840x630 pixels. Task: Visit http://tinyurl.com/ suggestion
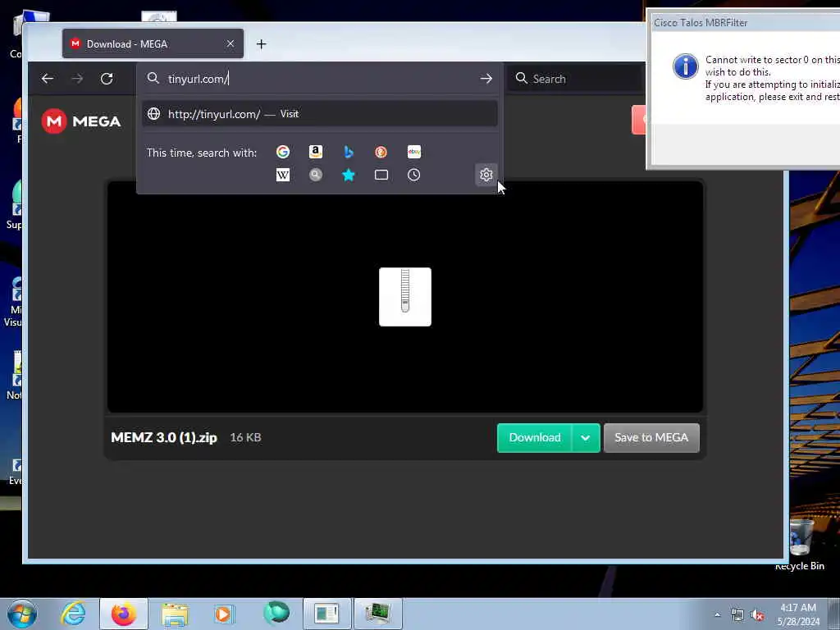319,113
